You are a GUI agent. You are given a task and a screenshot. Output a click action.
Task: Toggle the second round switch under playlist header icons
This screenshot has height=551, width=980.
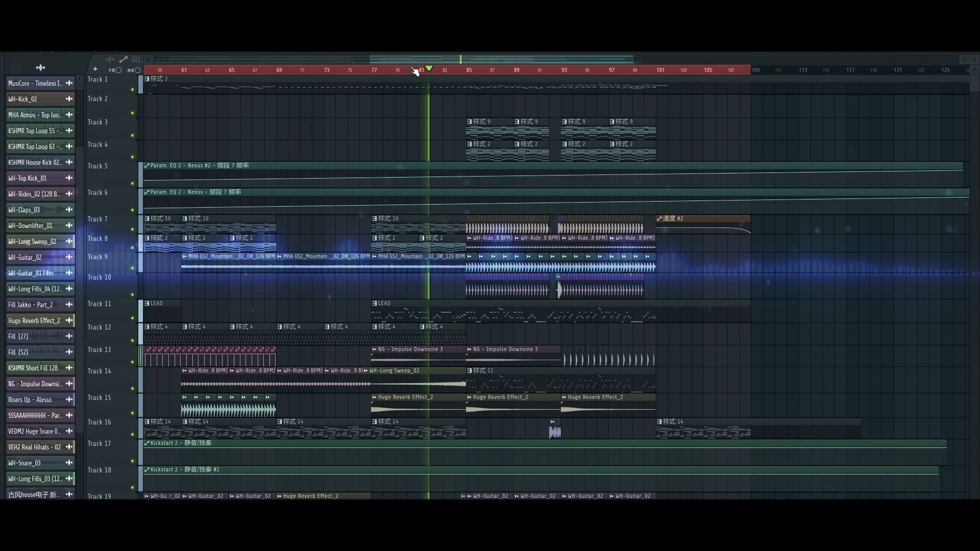[137, 70]
